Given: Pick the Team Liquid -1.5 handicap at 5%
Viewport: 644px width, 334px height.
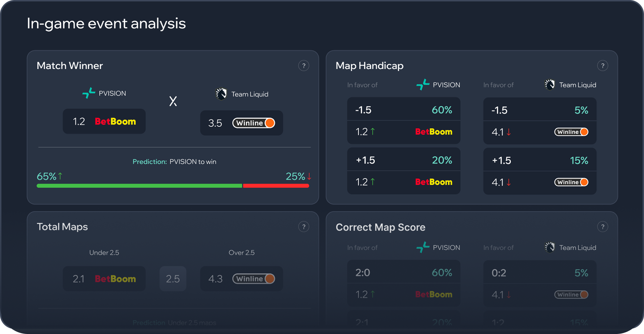Looking at the screenshot, I should pyautogui.click(x=539, y=110).
